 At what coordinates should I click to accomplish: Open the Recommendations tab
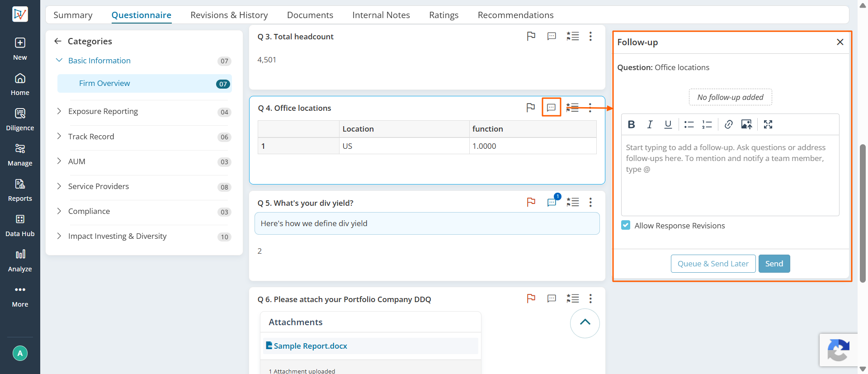coord(516,15)
